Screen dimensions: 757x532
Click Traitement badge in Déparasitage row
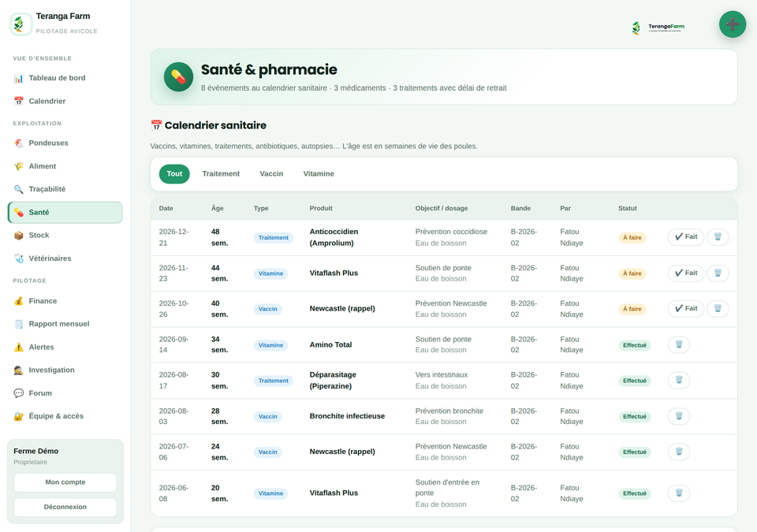274,381
